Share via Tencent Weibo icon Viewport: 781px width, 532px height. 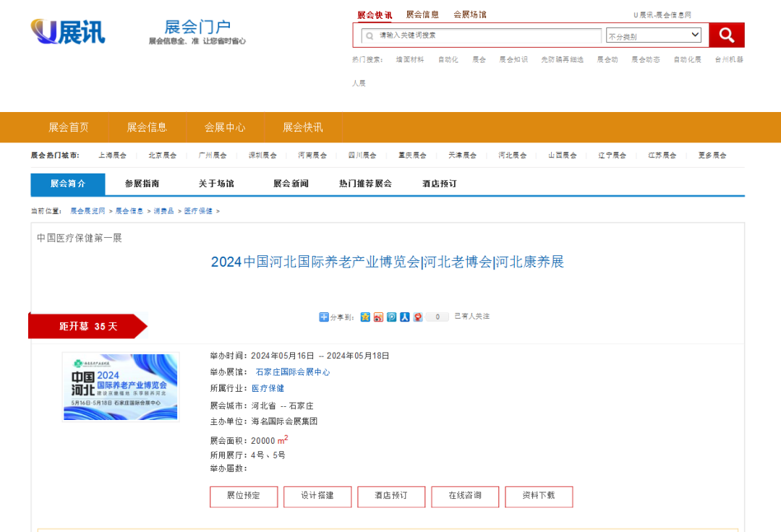click(x=391, y=317)
